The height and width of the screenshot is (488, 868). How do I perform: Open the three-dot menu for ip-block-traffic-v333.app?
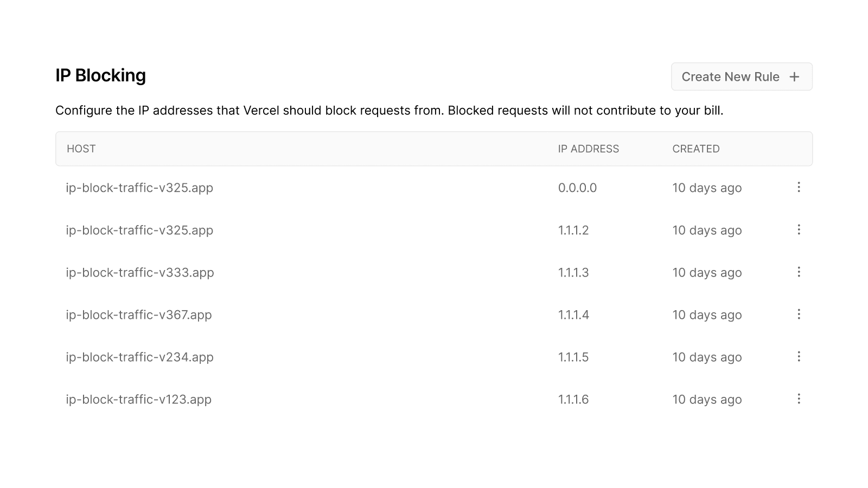[x=799, y=272]
